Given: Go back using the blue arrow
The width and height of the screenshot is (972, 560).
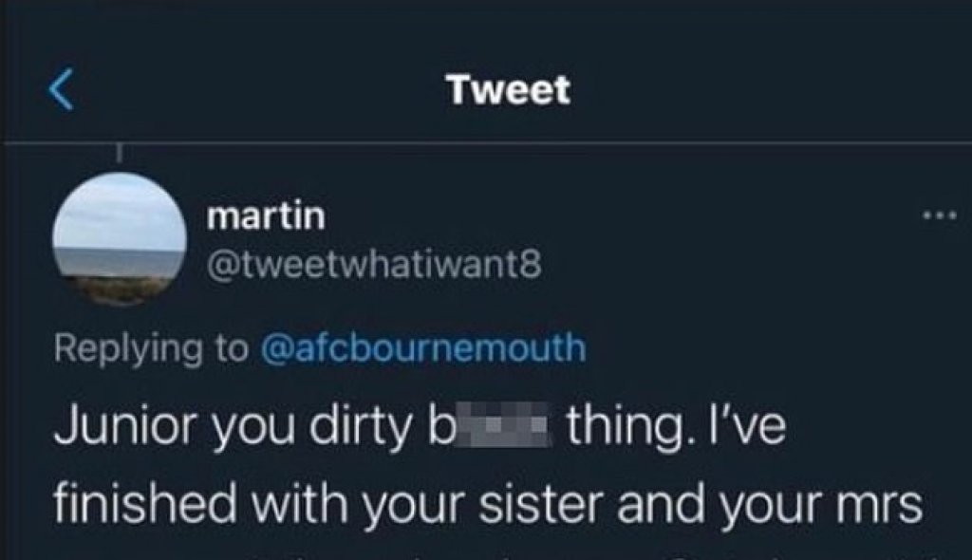Looking at the screenshot, I should (x=62, y=89).
